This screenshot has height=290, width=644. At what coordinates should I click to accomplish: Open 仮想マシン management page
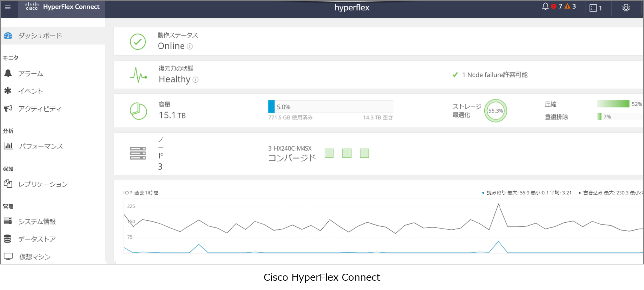35,257
